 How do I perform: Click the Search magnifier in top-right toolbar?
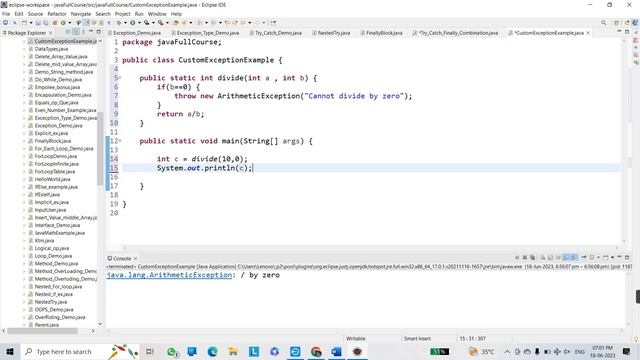point(603,23)
